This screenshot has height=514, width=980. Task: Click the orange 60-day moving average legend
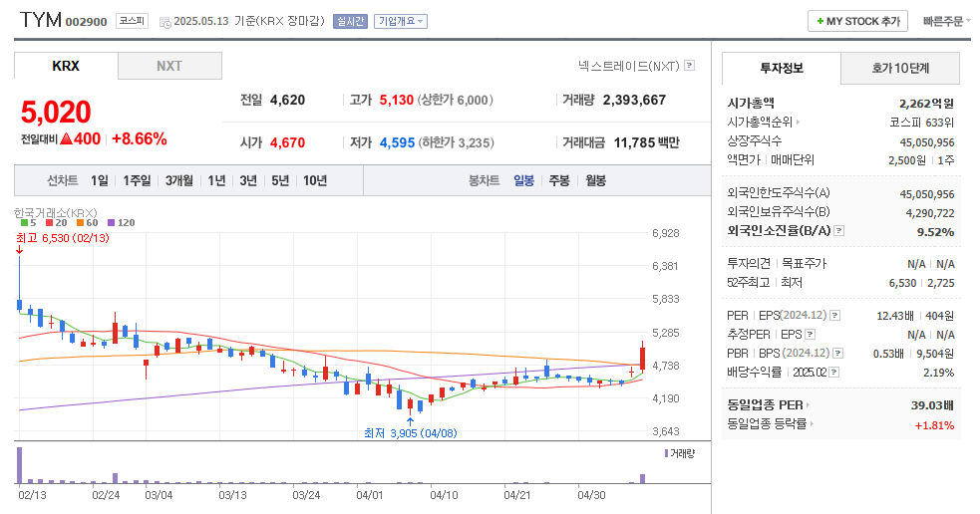coord(88,223)
